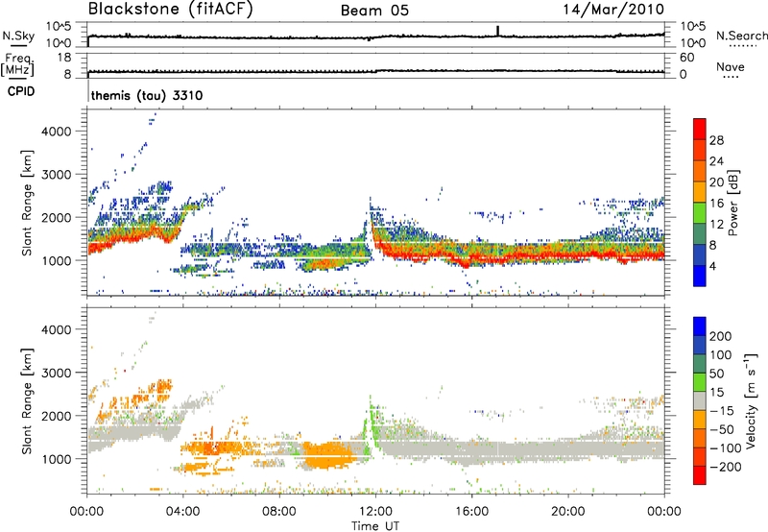Viewport: 768px width, 532px height.
Task: Select the "2000" tick on the velocity panel axis
Action: (57, 416)
